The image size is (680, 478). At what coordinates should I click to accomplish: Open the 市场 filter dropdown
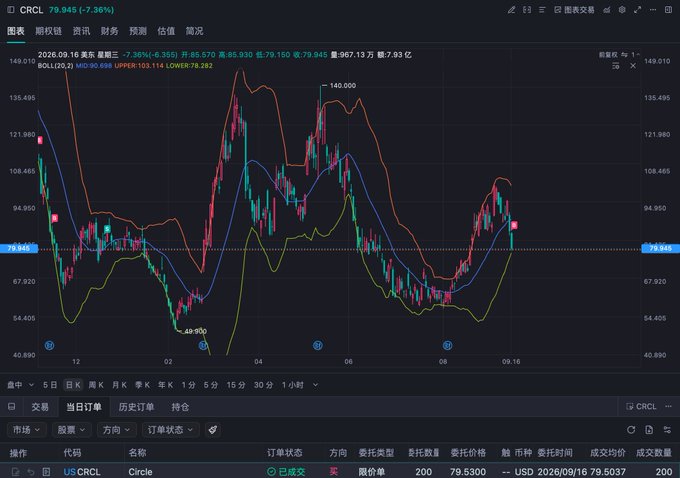pos(26,430)
